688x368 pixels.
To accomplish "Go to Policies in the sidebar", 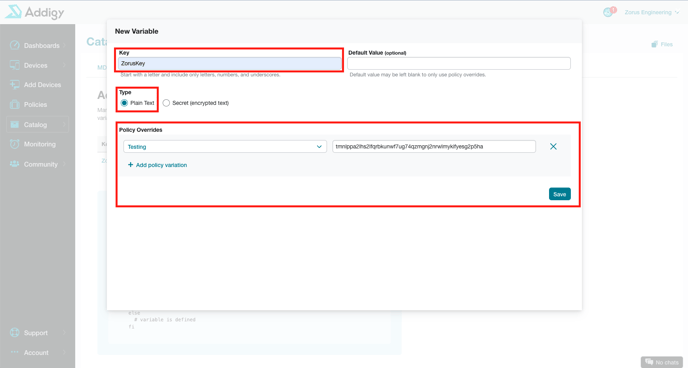I will tap(35, 104).
